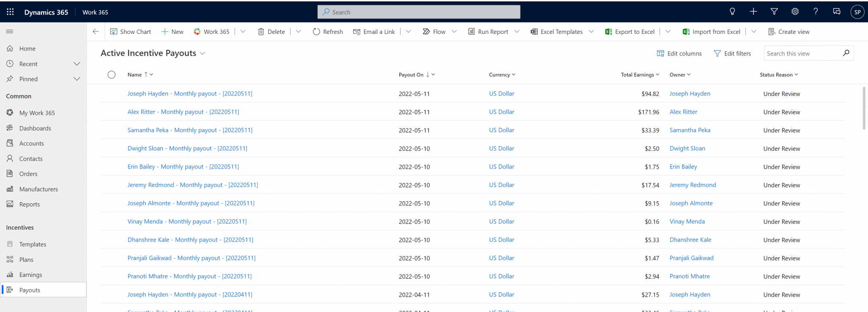Screen dimensions: 868x312
Task: Open the Run Report dropdown
Action: 517,32
